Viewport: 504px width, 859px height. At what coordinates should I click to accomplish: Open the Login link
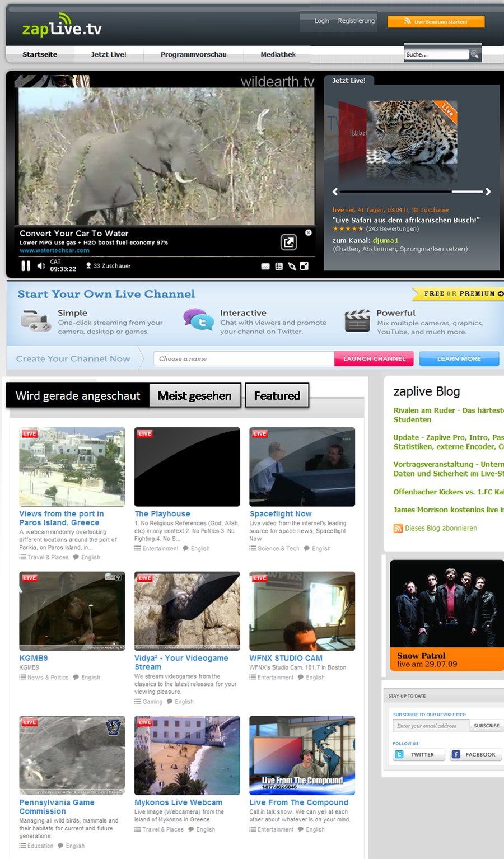click(322, 21)
